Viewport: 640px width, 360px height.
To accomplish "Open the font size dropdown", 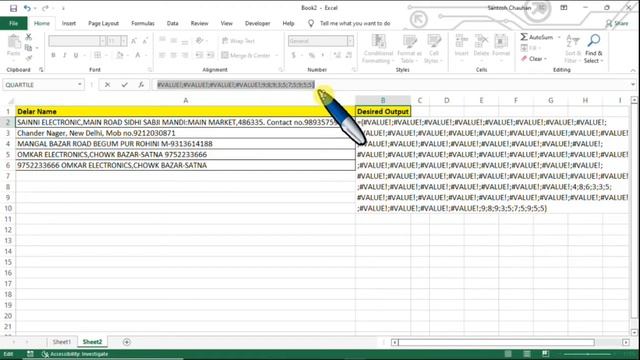I will coord(124,41).
